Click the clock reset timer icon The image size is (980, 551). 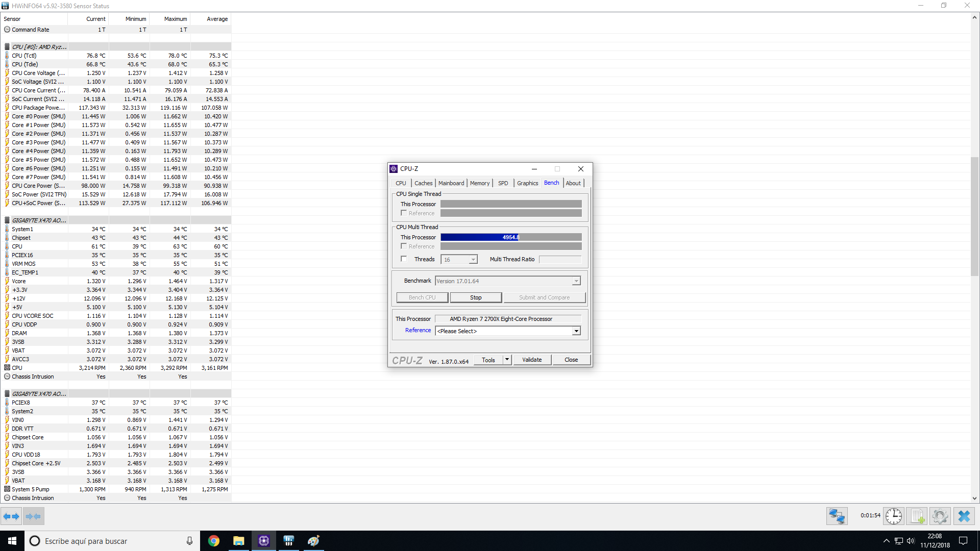pyautogui.click(x=893, y=516)
